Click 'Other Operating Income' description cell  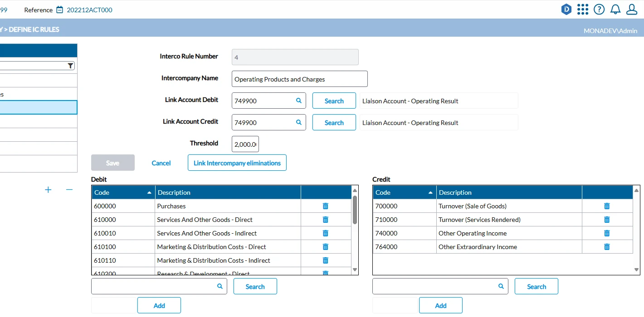(509, 233)
